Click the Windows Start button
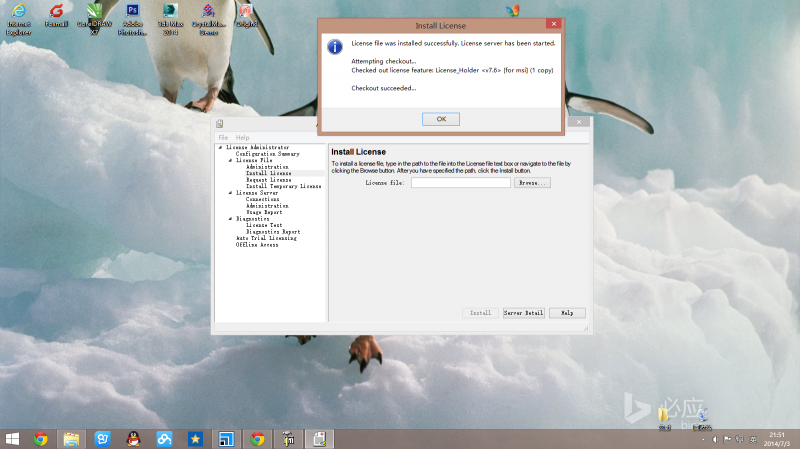 [12, 439]
